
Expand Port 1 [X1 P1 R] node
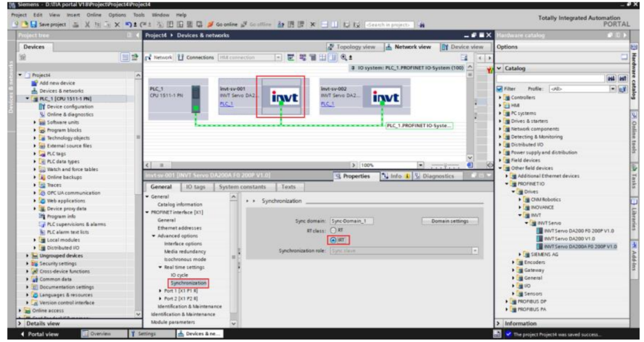(x=160, y=290)
